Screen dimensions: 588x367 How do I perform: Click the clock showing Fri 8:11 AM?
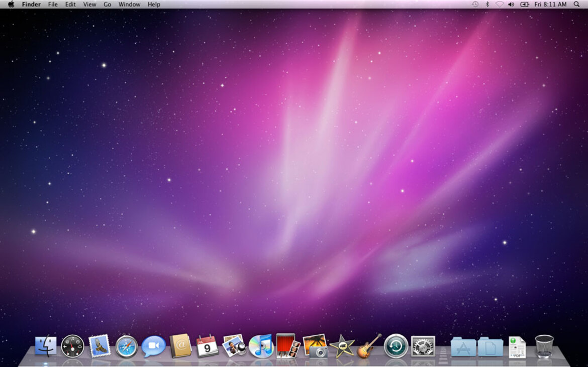tap(550, 4)
